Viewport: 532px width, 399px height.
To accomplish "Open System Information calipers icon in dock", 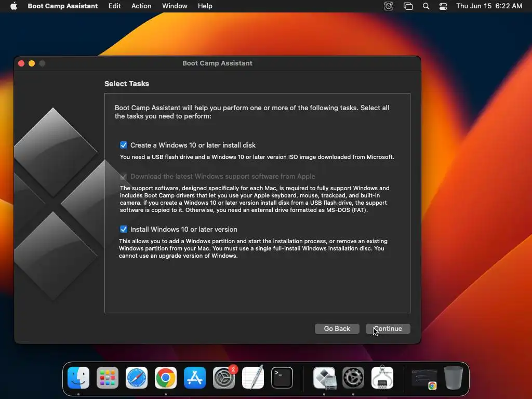I will [382, 378].
